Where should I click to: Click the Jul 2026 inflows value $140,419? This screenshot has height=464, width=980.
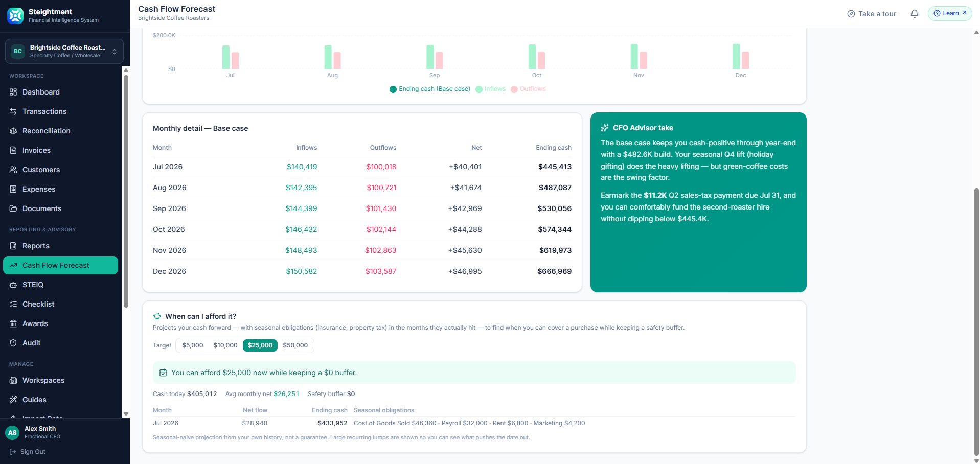click(302, 167)
